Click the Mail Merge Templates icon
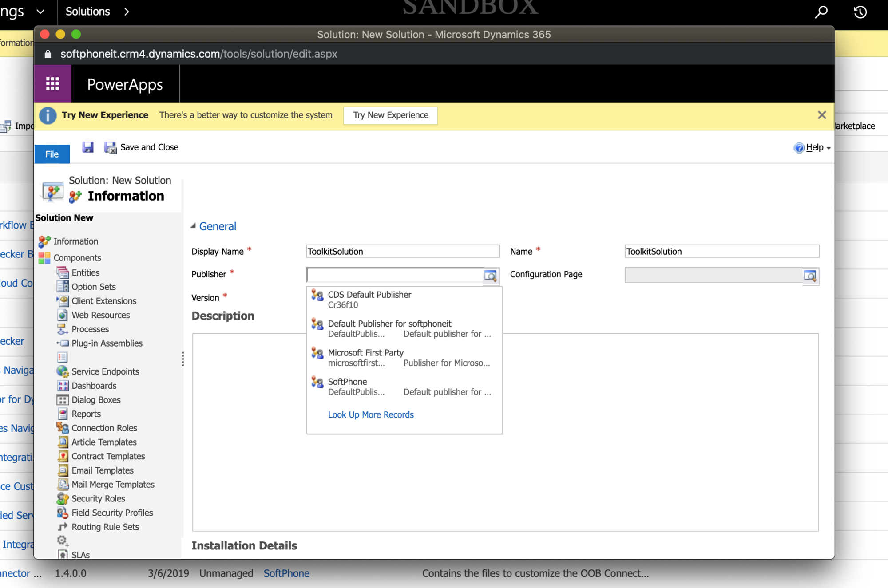Viewport: 888px width, 588px height. point(63,485)
